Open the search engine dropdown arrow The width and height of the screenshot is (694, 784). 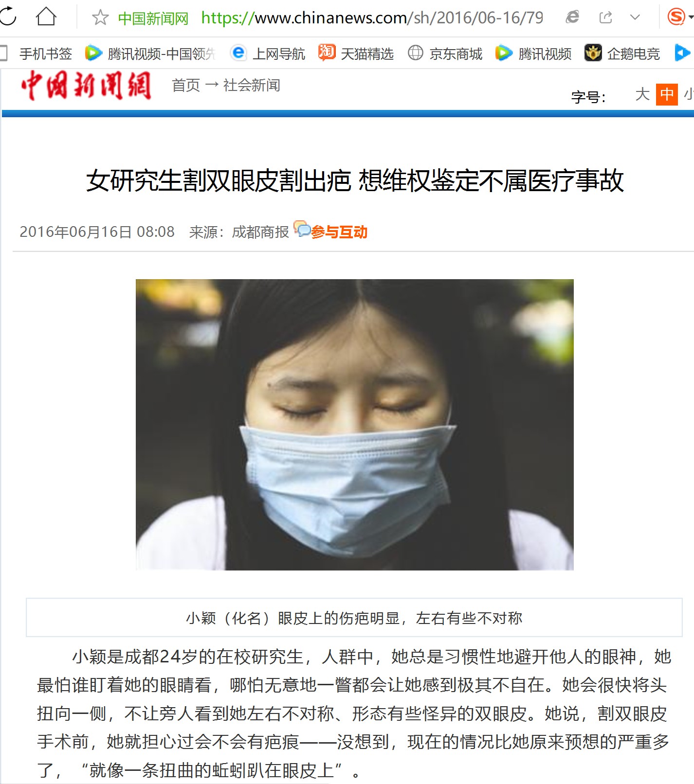click(x=691, y=18)
